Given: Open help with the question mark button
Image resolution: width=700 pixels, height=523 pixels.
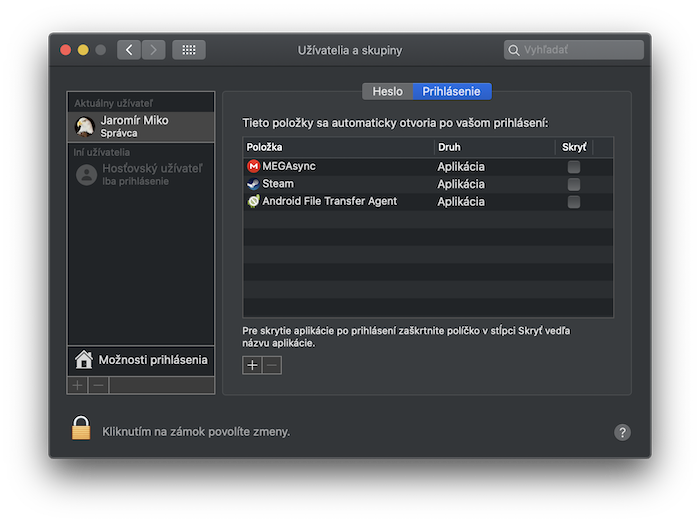Looking at the screenshot, I should click(x=622, y=432).
